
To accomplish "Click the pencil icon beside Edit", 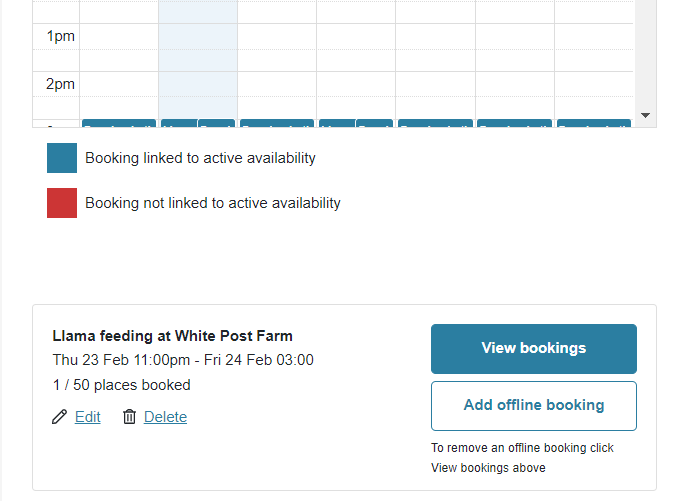I will coord(59,417).
